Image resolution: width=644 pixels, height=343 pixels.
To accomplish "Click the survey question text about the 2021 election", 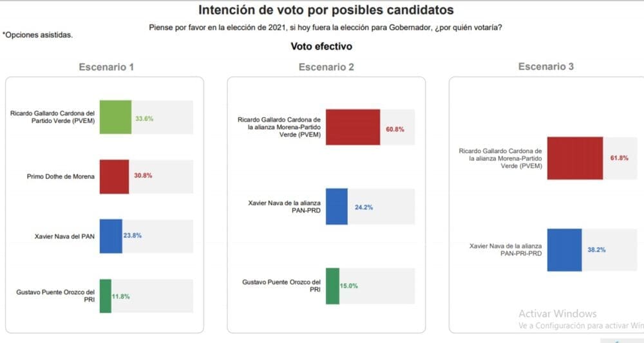I will pyautogui.click(x=326, y=27).
